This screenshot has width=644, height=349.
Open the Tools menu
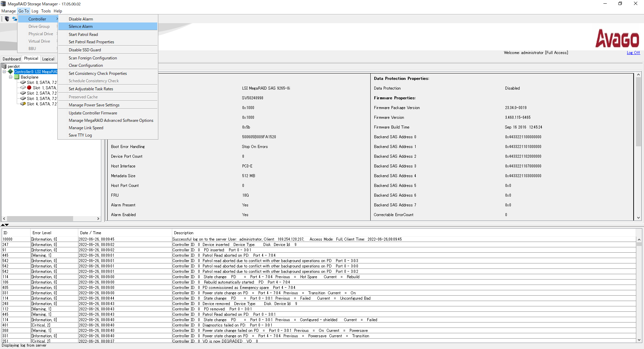(46, 11)
